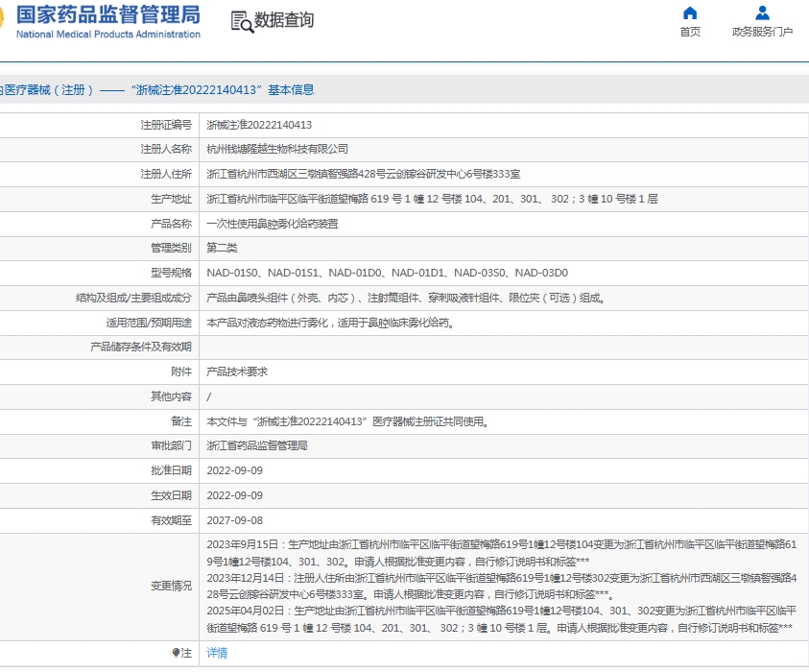Click the 适用范围 intended use value
The height and width of the screenshot is (672, 809).
point(330,323)
